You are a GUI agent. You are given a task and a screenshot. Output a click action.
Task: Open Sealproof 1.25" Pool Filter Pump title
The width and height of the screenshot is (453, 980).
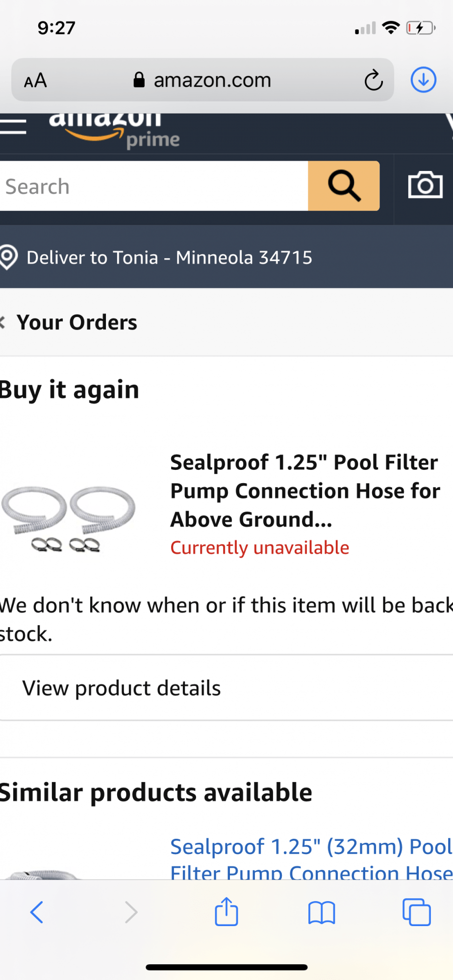[x=305, y=490]
